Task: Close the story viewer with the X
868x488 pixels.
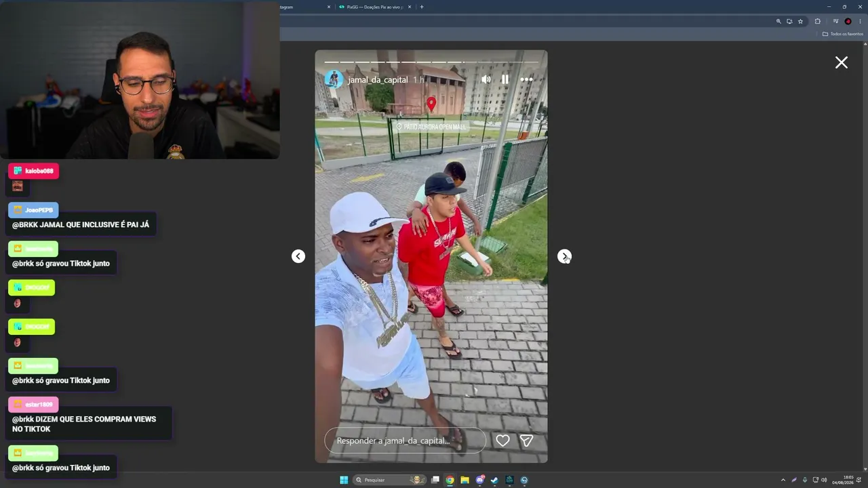Action: pyautogui.click(x=842, y=62)
